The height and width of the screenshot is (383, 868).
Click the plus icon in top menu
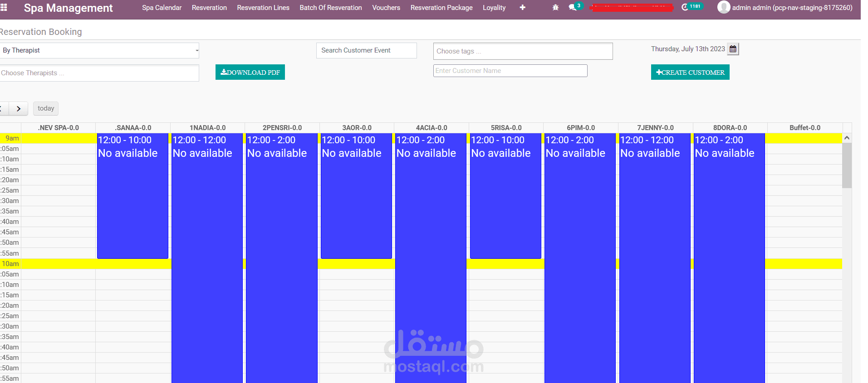pos(522,8)
